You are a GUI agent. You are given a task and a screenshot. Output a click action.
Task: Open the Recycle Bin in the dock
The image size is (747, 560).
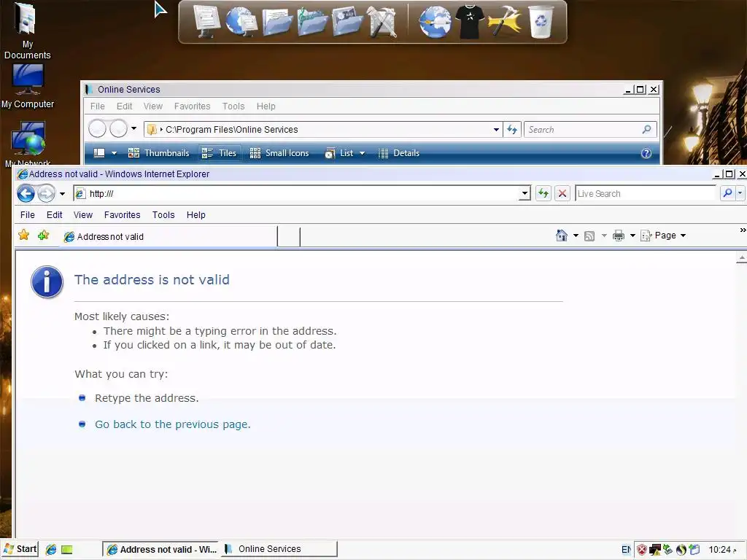[541, 21]
